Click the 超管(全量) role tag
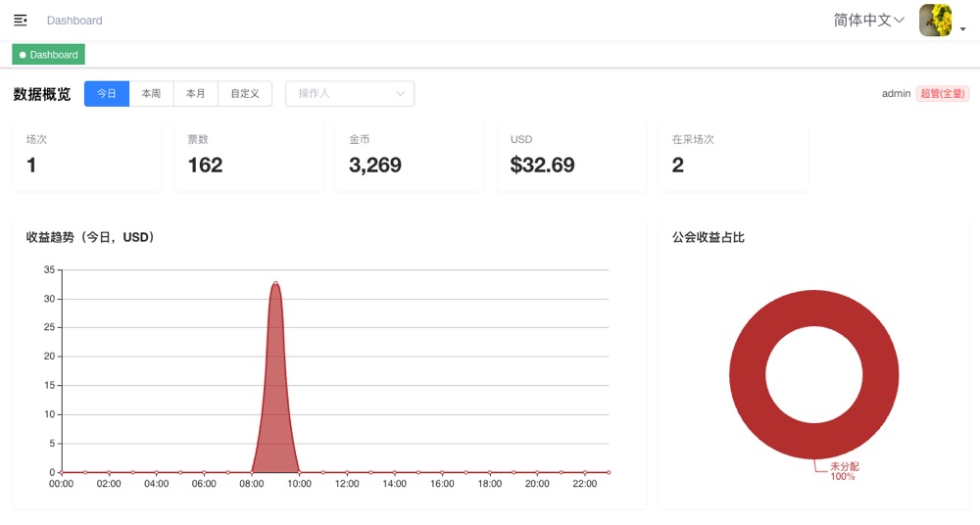The height and width of the screenshot is (525, 980). (943, 94)
